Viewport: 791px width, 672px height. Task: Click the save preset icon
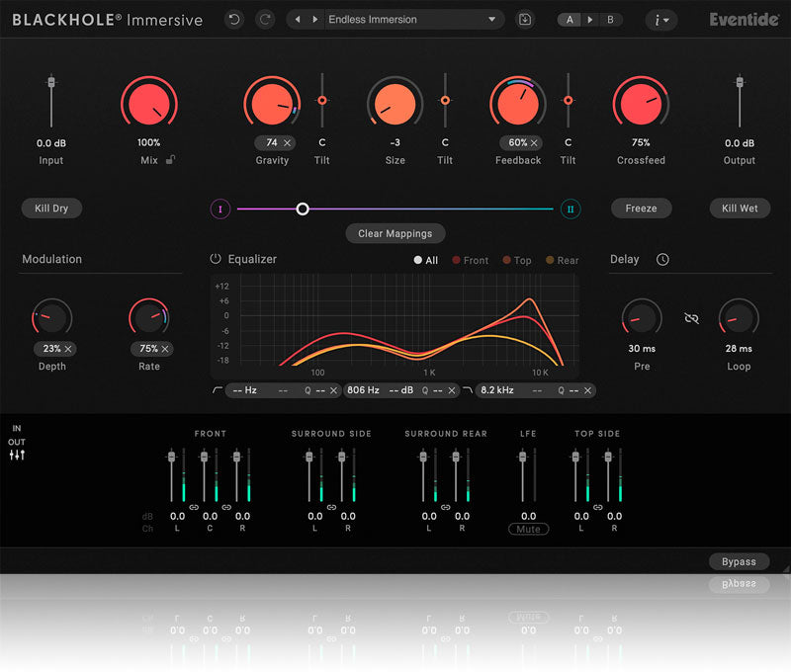pyautogui.click(x=525, y=20)
